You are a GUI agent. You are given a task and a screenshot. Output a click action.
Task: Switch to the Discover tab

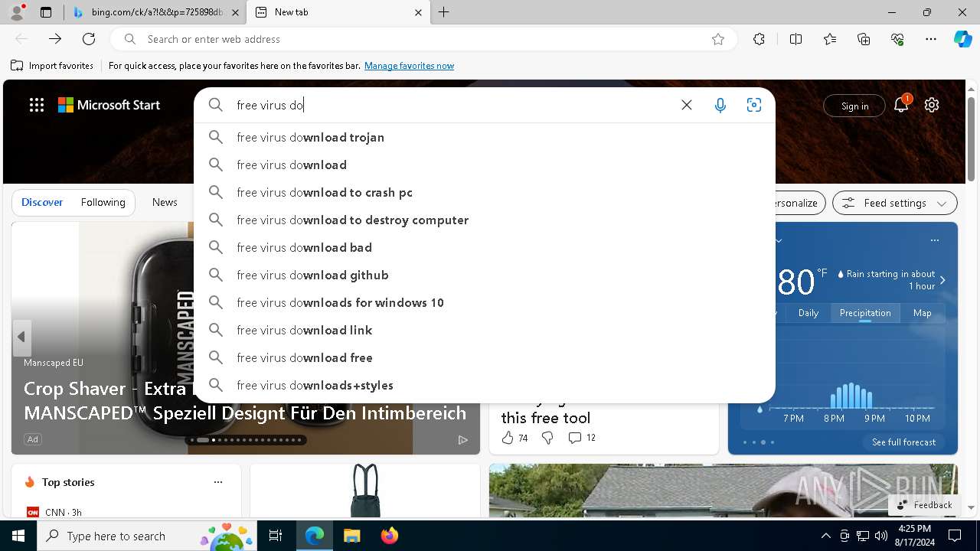[x=42, y=202]
